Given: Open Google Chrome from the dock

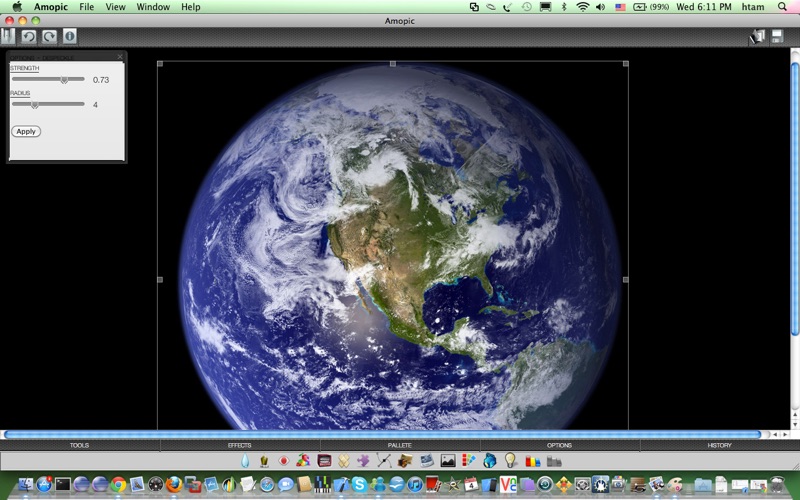Looking at the screenshot, I should click(x=118, y=484).
